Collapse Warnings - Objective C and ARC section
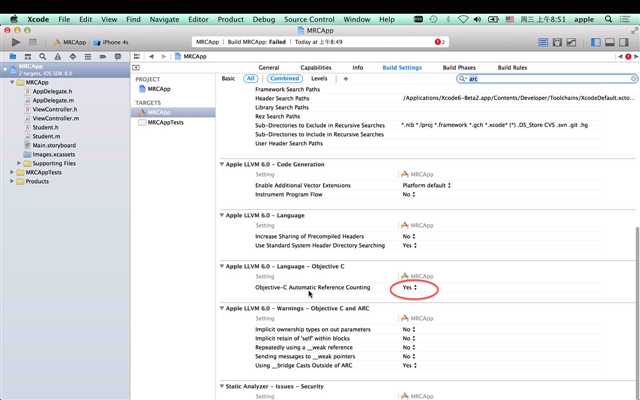The image size is (640, 400). 222,308
